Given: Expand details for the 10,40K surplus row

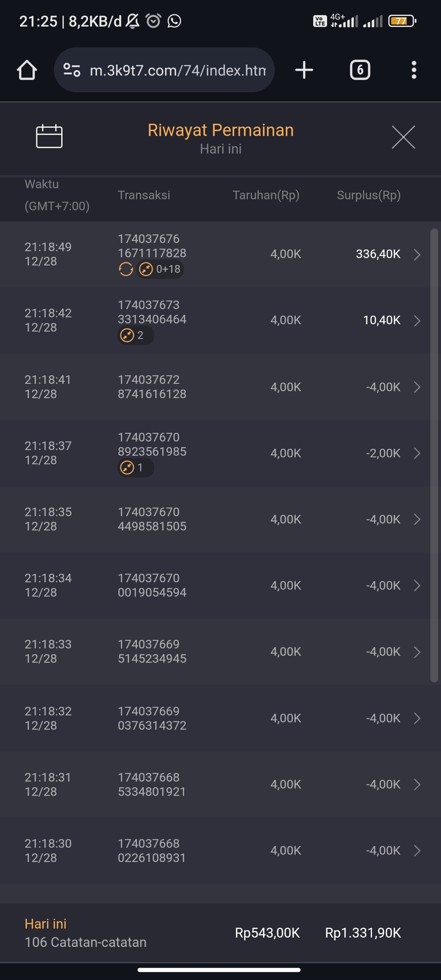Looking at the screenshot, I should tap(417, 321).
